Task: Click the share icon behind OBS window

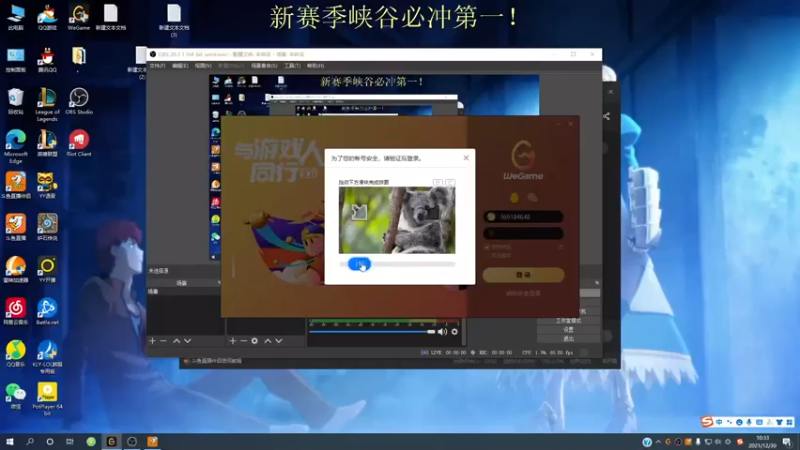Action: pyautogui.click(x=606, y=116)
